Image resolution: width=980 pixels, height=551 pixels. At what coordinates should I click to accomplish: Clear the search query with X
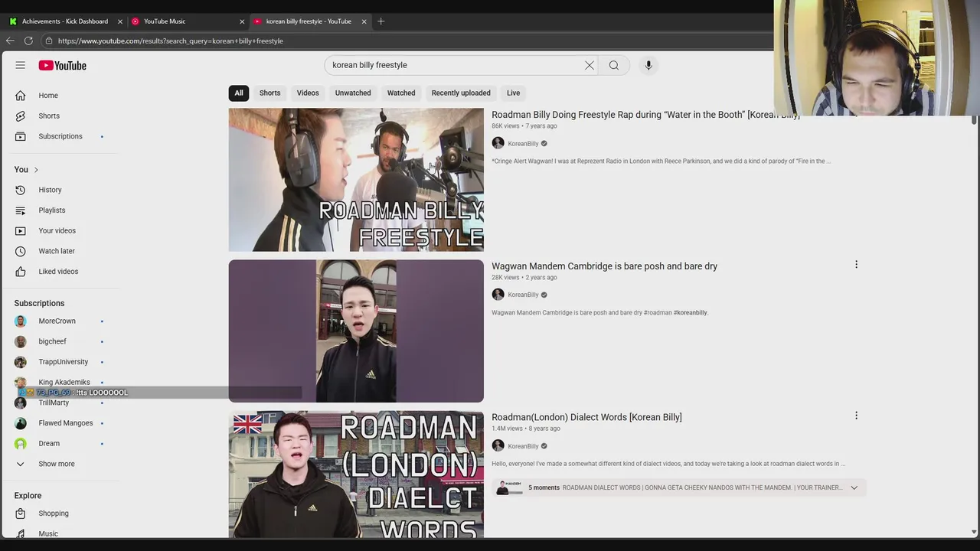(x=590, y=65)
